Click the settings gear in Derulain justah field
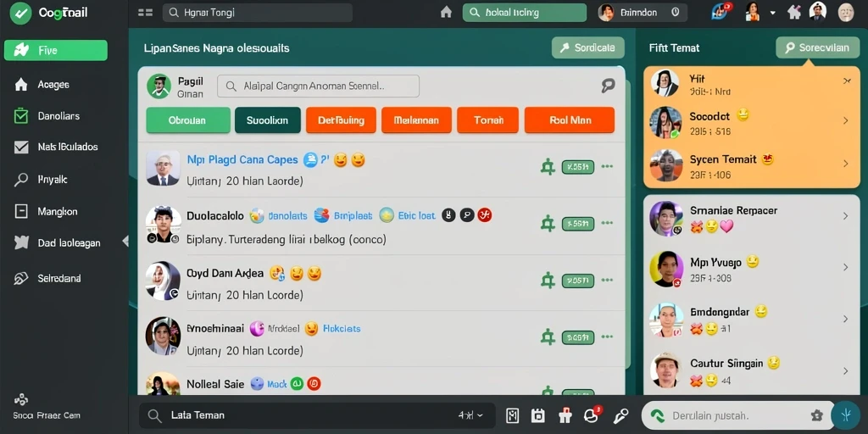The image size is (868, 434). (816, 415)
